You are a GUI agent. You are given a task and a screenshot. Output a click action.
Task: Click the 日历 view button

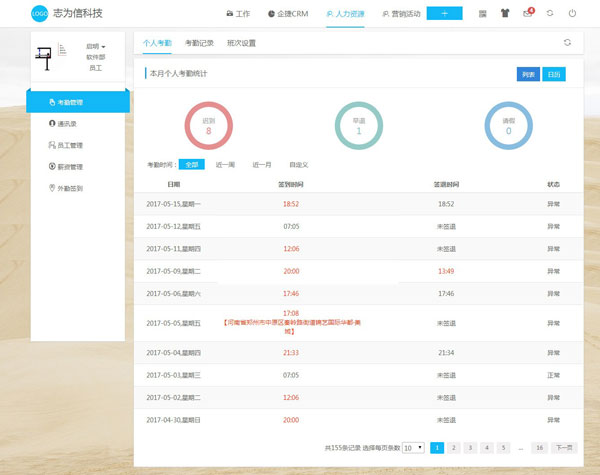coord(554,74)
